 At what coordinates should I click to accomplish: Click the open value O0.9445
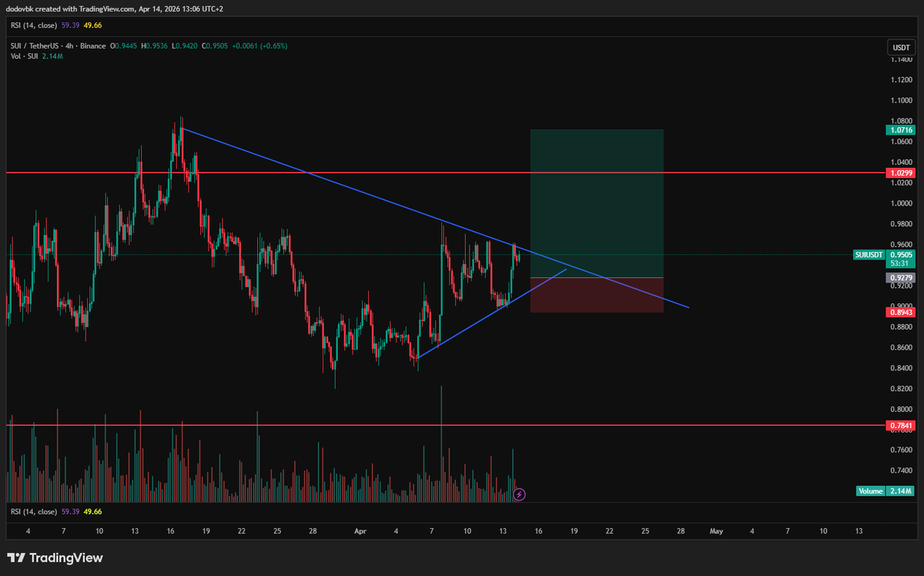124,46
